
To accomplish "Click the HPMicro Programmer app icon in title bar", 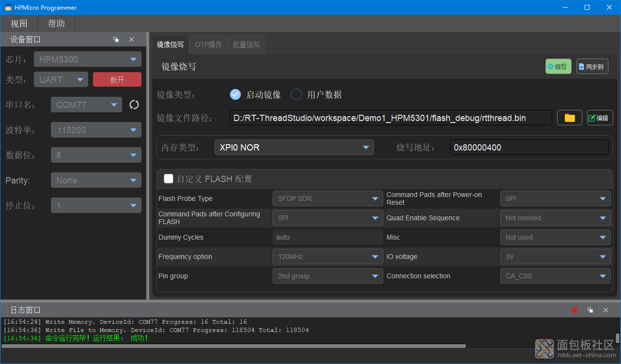I will pyautogui.click(x=8, y=8).
